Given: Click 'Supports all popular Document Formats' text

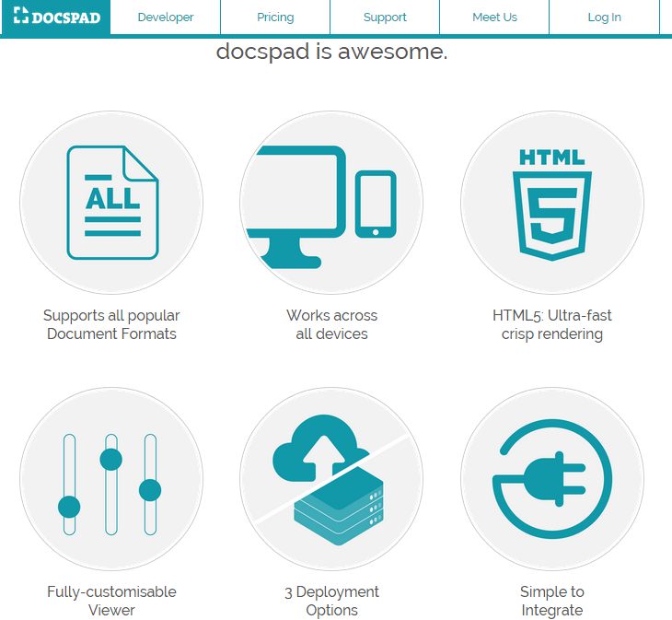Looking at the screenshot, I should (x=111, y=324).
